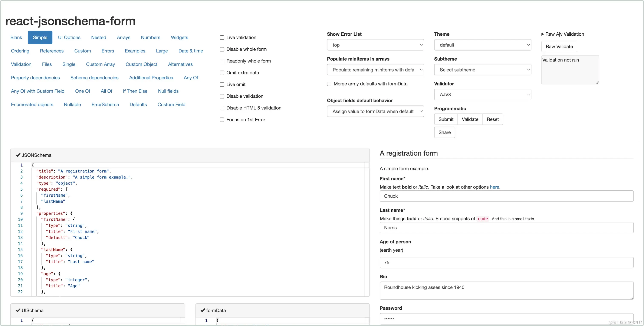Click JSONSchema editor line 13 default Chuck
The image size is (644, 326).
68,238
